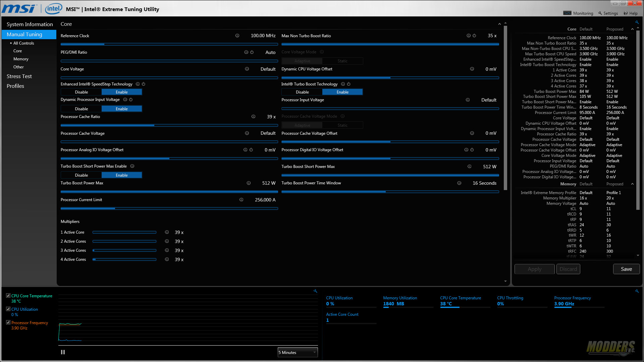
Task: Uncheck Processor Frequency graph checkbox
Action: (x=8, y=322)
